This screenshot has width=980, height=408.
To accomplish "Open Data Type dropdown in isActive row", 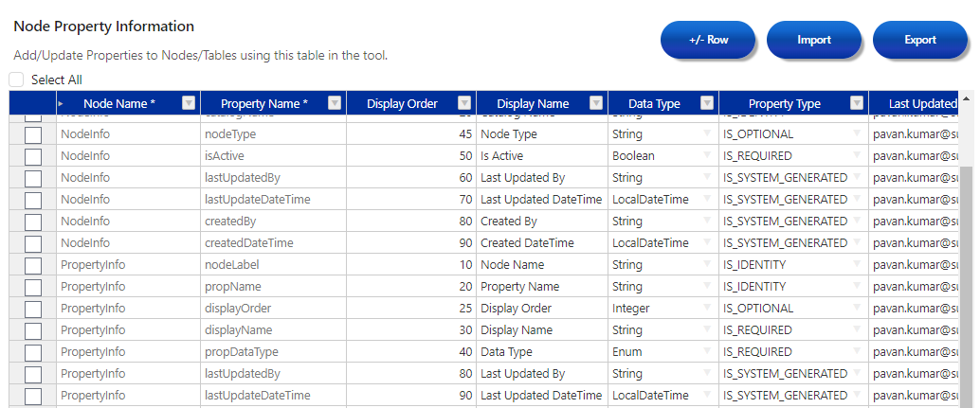I will pos(707,156).
